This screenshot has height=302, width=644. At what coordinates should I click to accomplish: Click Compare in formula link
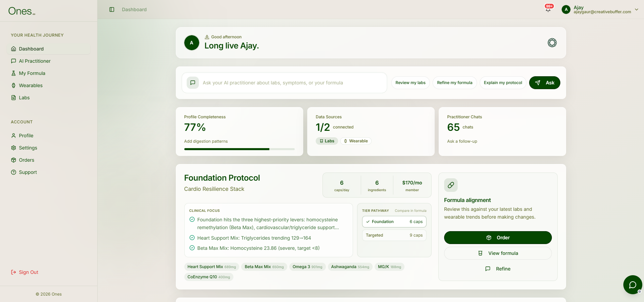pos(411,211)
